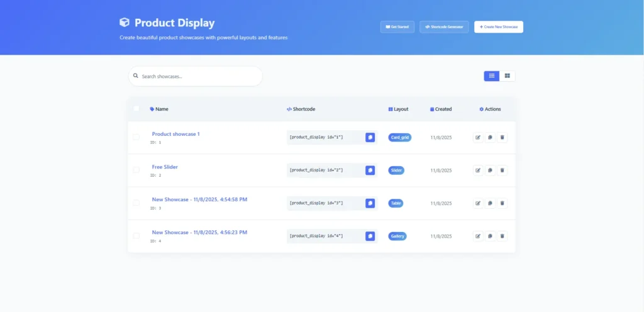The height and width of the screenshot is (312, 644).
Task: Switch to grid view layout
Action: (508, 76)
